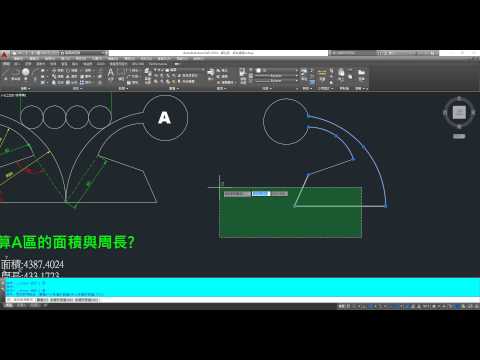Open the 編輯 (Edit) menu
Image resolution: width=480 pixels, height=360 pixels.
(x=34, y=59)
